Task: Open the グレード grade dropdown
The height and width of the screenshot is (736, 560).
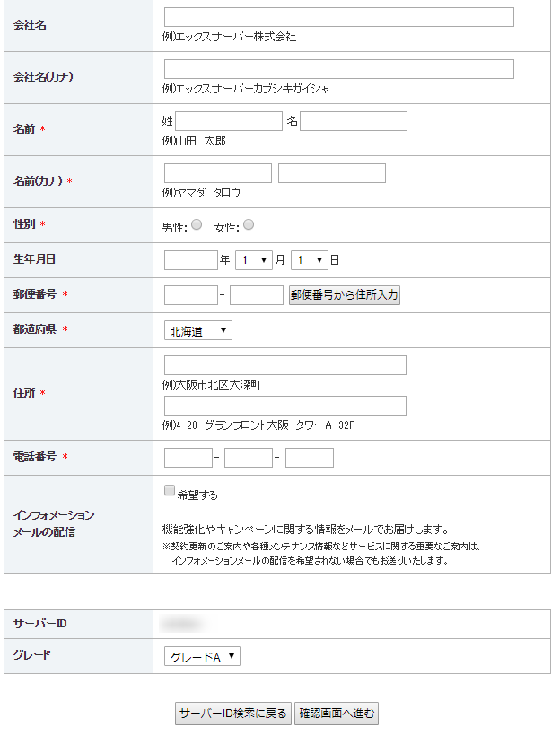Action: [x=202, y=656]
